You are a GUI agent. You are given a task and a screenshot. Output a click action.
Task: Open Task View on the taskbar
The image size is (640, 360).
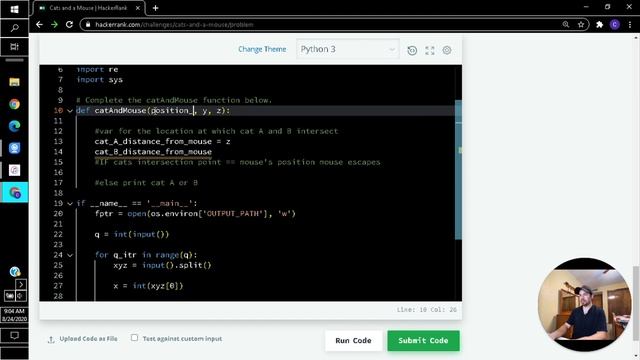point(14,47)
